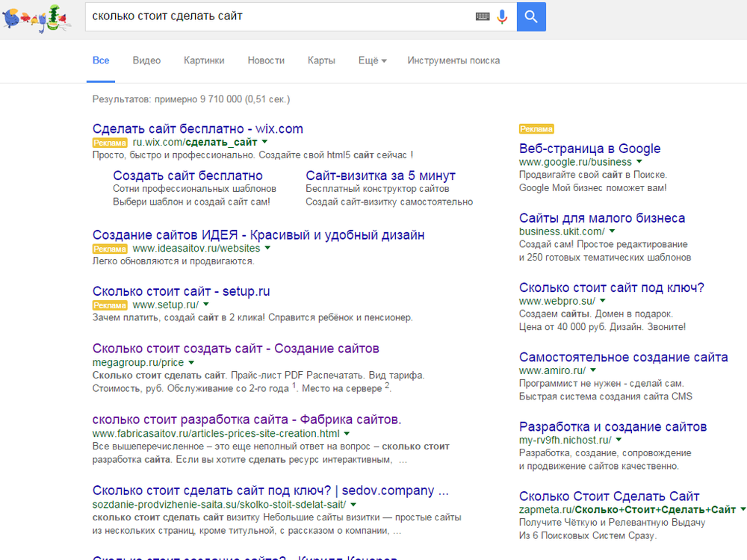Viewport: 747px width, 560px height.
Task: Click Реклама badge beside ru.wix.com
Action: (x=110, y=143)
